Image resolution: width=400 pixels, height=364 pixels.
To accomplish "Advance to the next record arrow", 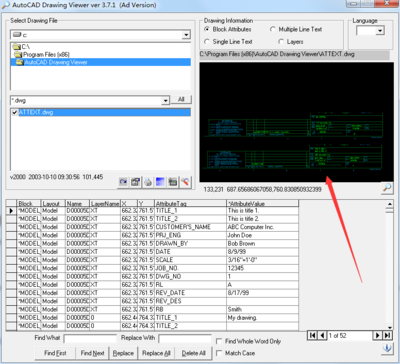I will pos(378,335).
